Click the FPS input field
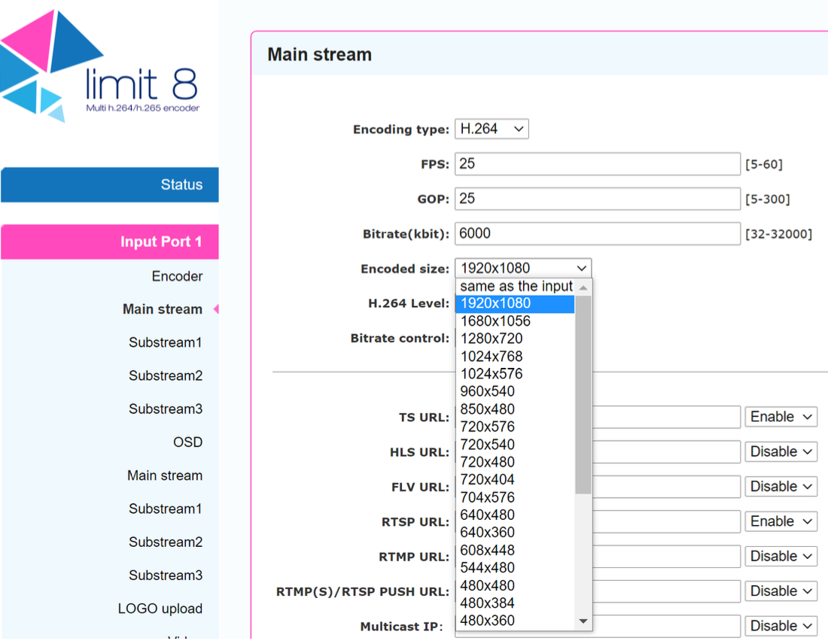 597,164
